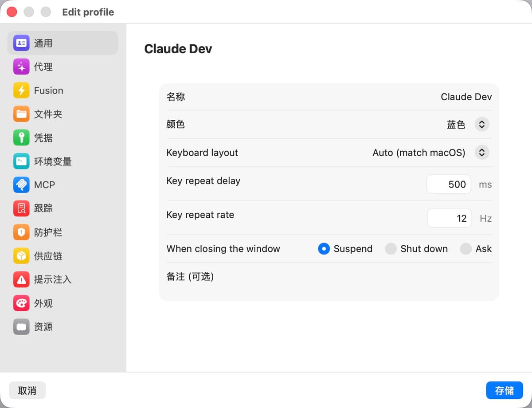532x408 pixels.
Task: Open the Keyboard layout dropdown
Action: coord(482,153)
